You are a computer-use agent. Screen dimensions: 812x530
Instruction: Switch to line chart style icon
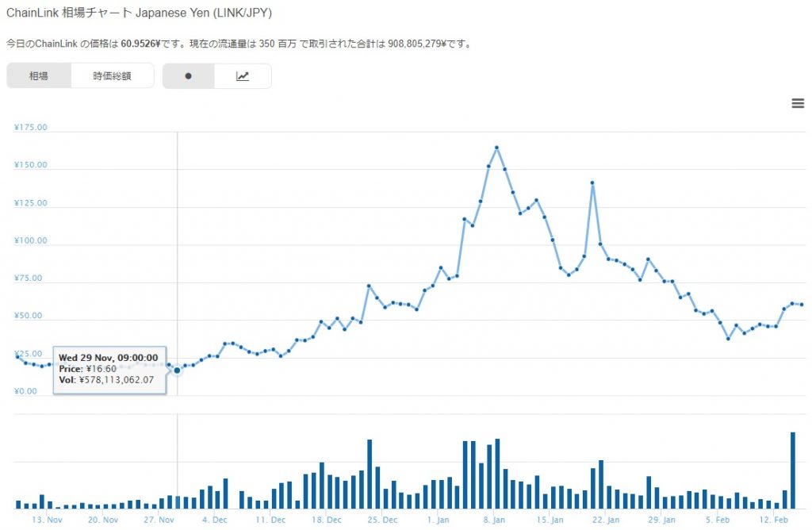click(x=243, y=75)
